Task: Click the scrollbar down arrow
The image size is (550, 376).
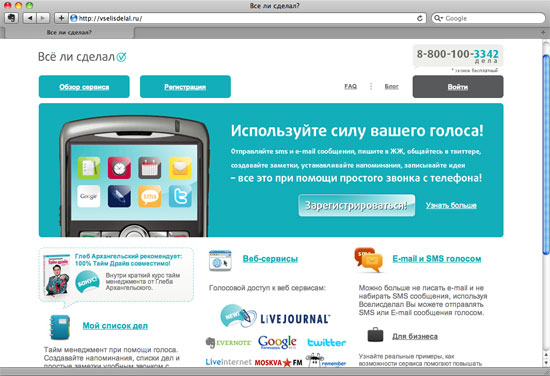Action: point(546,363)
